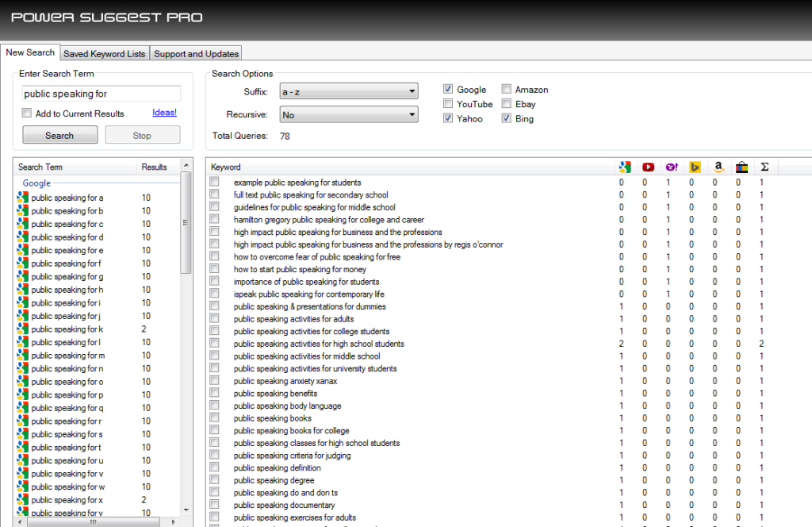Open the Suffix dropdown showing a - z

coord(349,91)
